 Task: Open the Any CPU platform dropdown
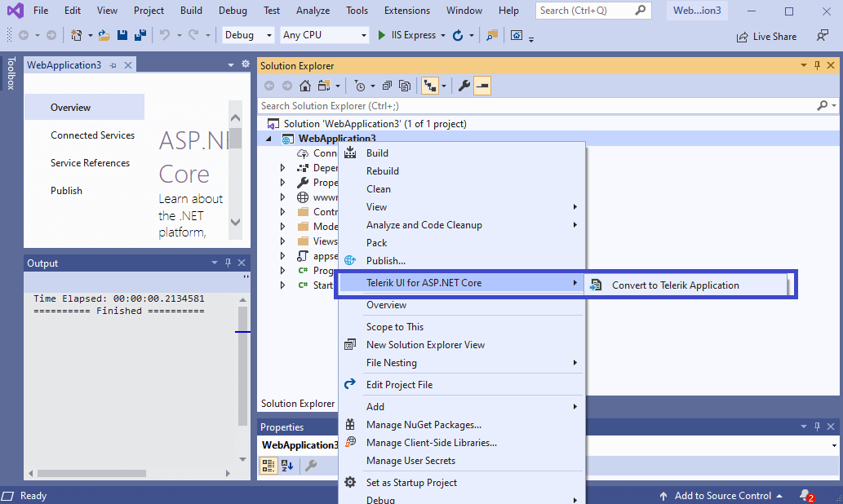323,35
